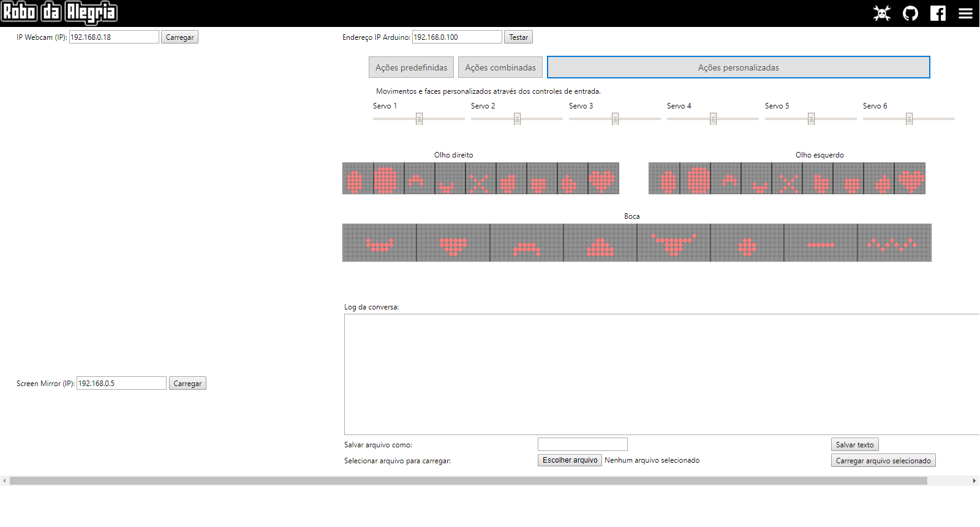Choose the filled dome sad mouth in Boca
This screenshot has width=980, height=527.
click(x=600, y=243)
